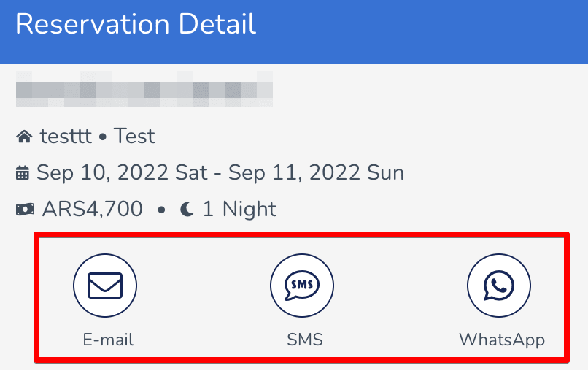
Task: Click the blurred guest name
Action: 144,89
